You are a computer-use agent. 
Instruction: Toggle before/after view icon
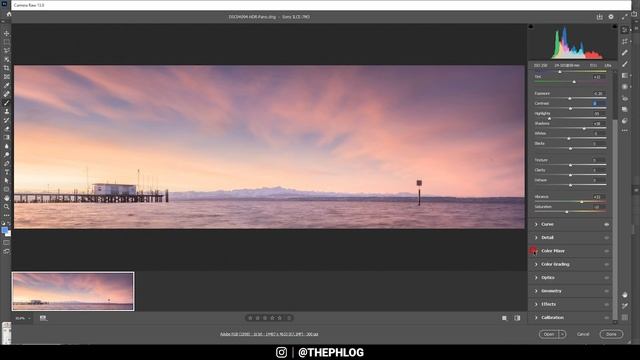click(517, 318)
